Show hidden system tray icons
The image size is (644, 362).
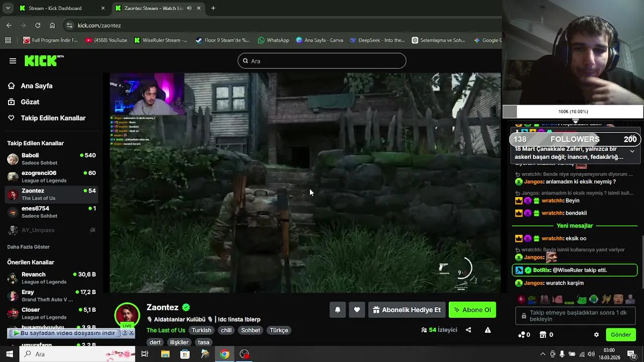pyautogui.click(x=543, y=354)
